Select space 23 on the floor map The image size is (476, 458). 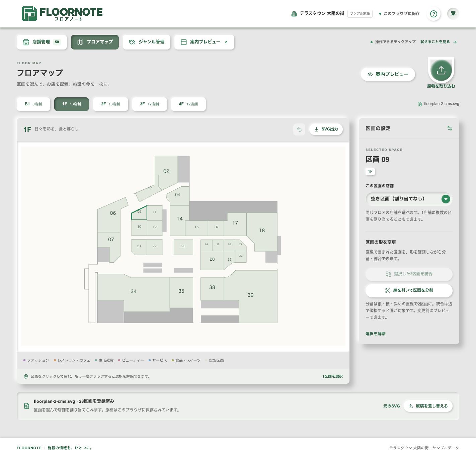pyautogui.click(x=183, y=247)
